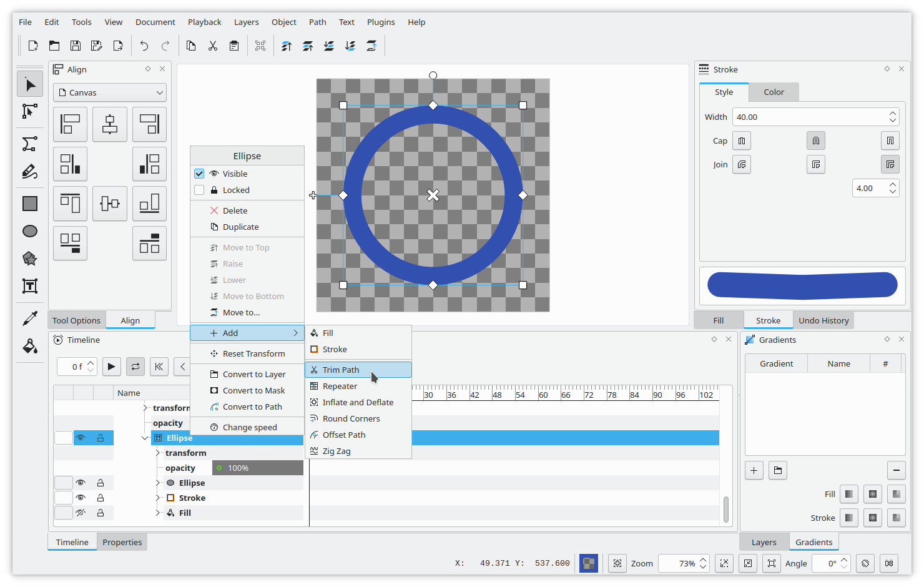Select the text tool
This screenshot has height=587, width=924.
(x=30, y=286)
